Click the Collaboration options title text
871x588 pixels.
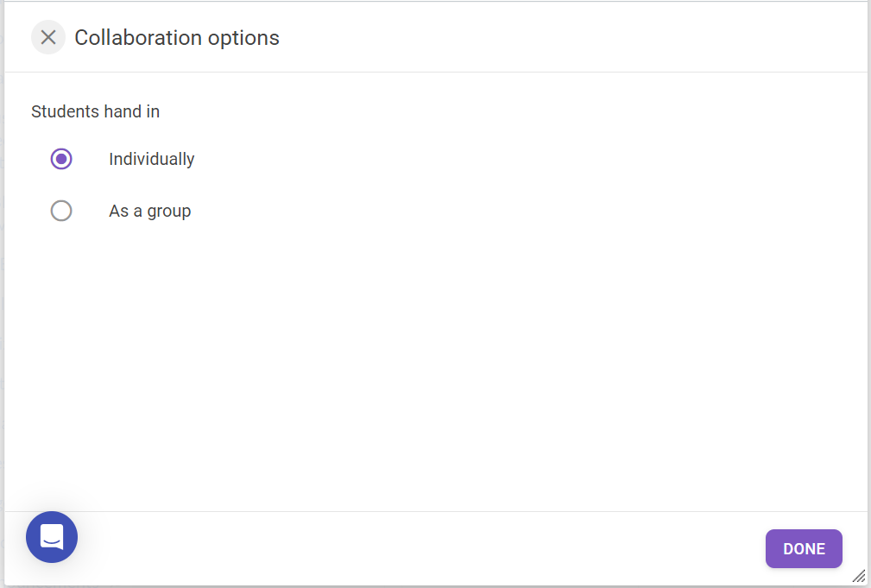(177, 38)
